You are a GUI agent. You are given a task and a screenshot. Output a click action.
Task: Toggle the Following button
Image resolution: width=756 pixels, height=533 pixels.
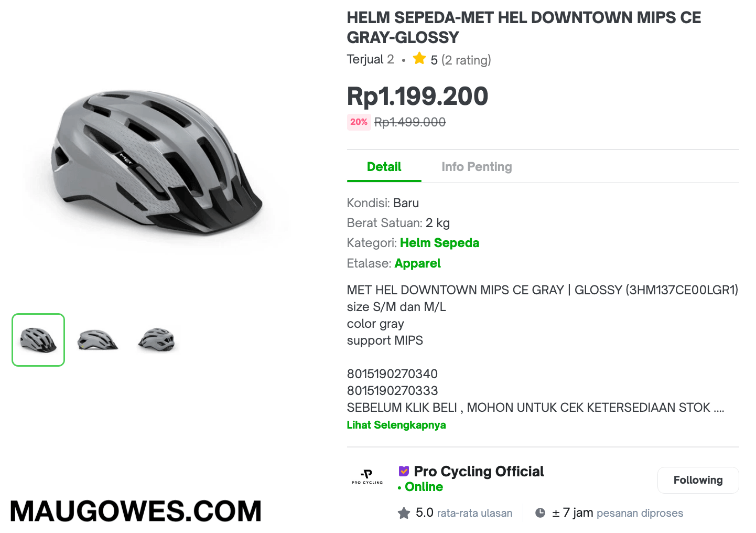tap(698, 480)
